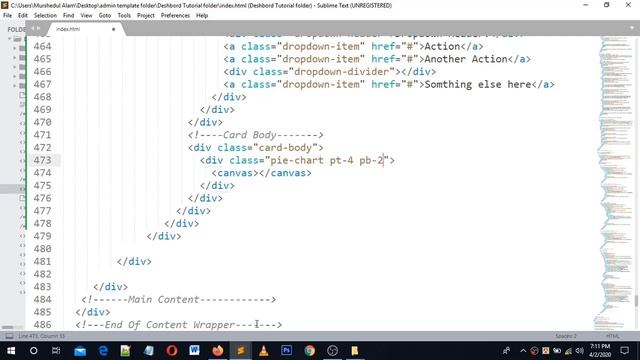
Task: Open the tab list dropdown at tab bar end
Action: [x=632, y=28]
